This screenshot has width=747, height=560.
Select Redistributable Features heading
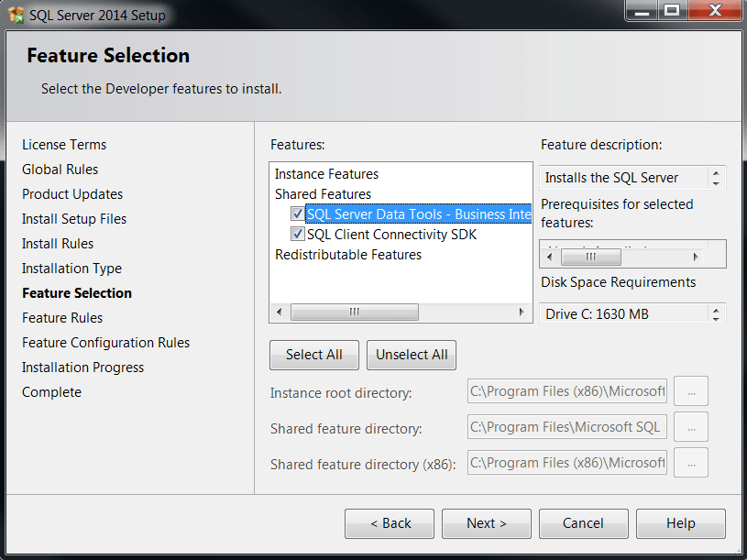348,254
